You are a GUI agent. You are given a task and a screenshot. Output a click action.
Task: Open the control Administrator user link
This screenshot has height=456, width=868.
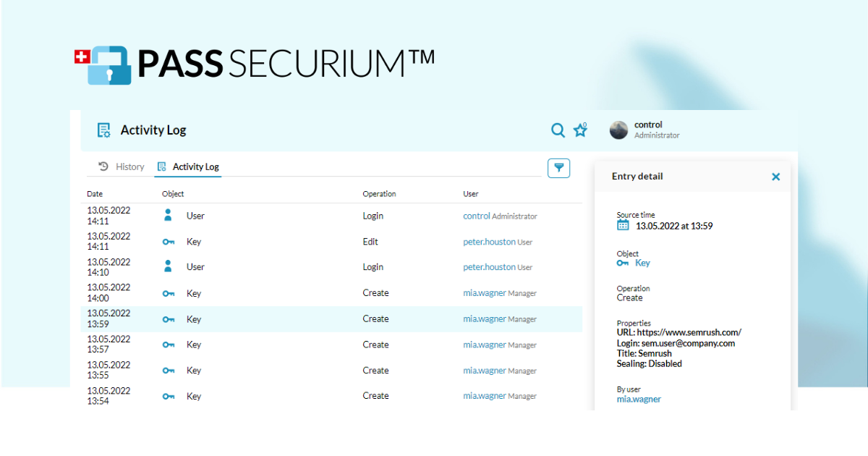[x=477, y=216]
